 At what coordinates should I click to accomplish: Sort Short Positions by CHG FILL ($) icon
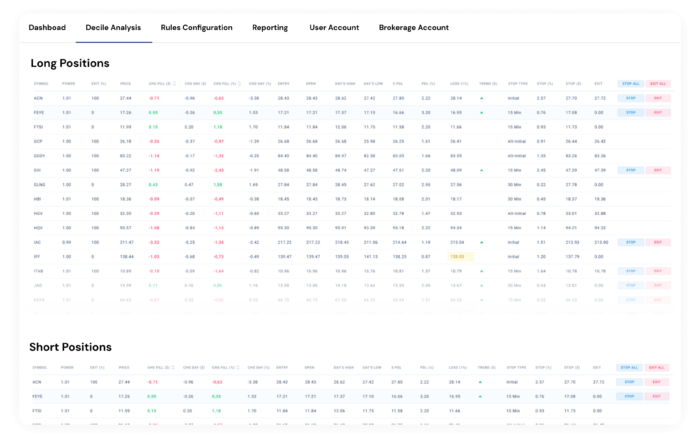(173, 367)
